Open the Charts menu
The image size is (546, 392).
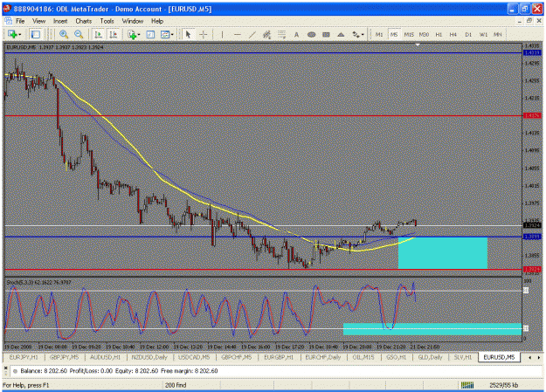[x=84, y=21]
